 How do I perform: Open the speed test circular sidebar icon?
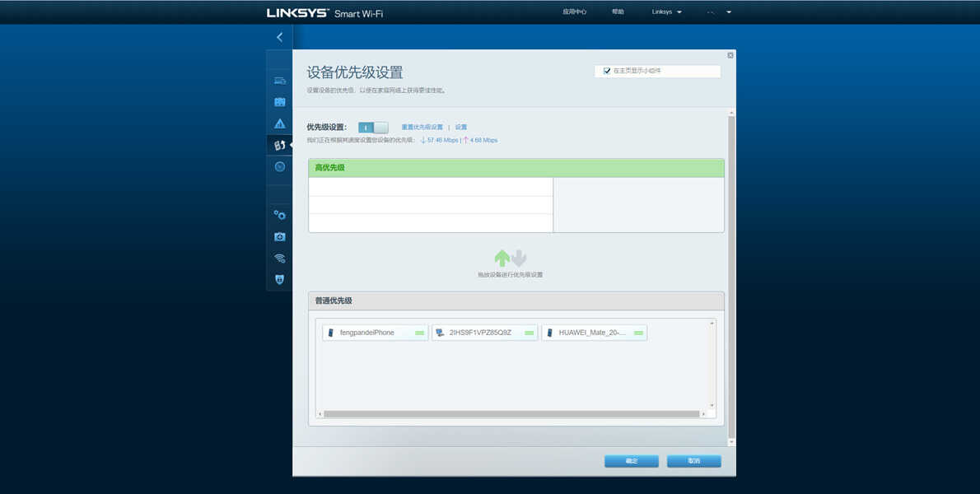279,167
